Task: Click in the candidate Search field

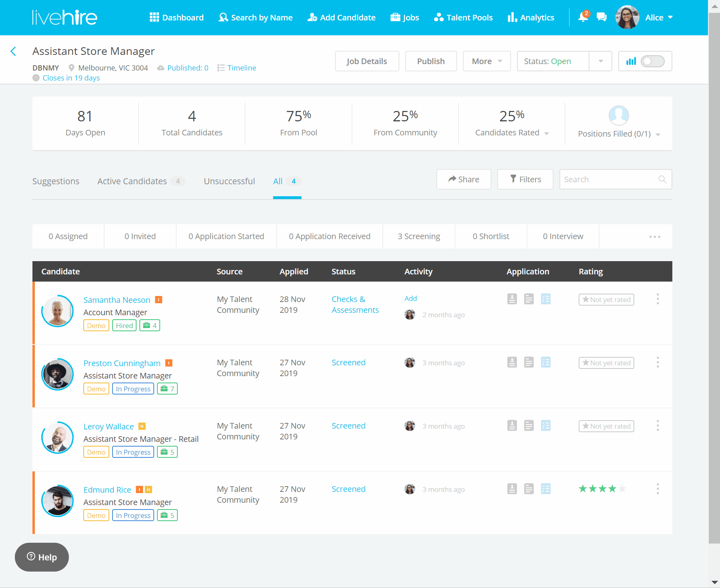Action: coord(615,179)
